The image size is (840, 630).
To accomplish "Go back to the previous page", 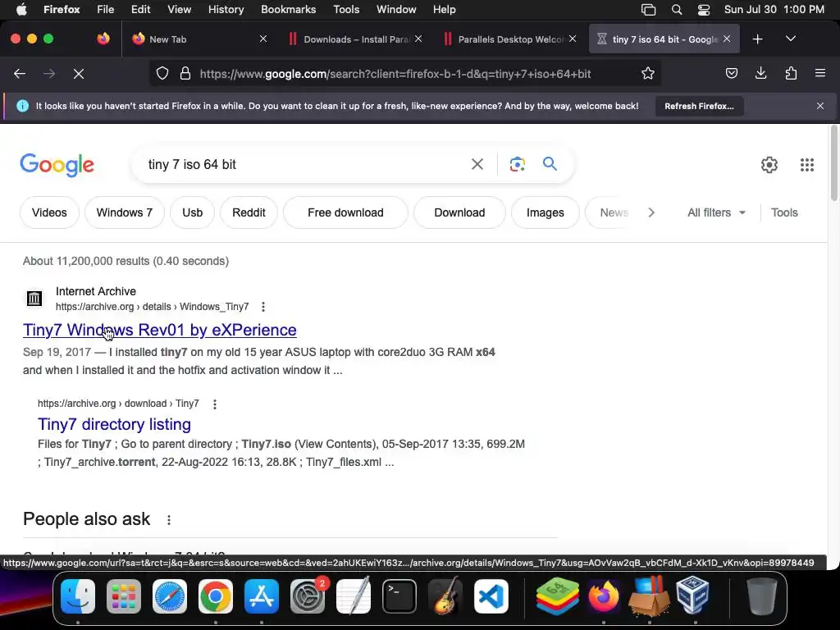I will point(20,74).
